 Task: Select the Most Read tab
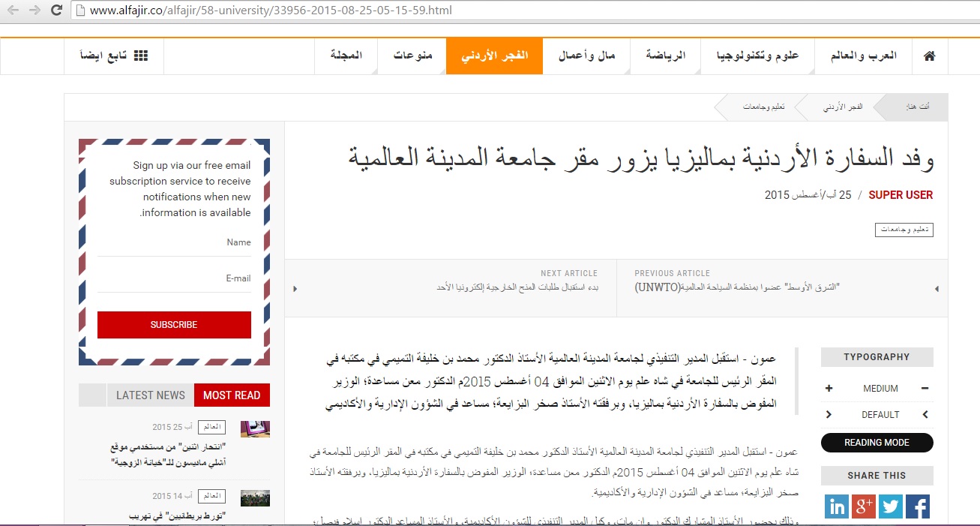coord(232,395)
